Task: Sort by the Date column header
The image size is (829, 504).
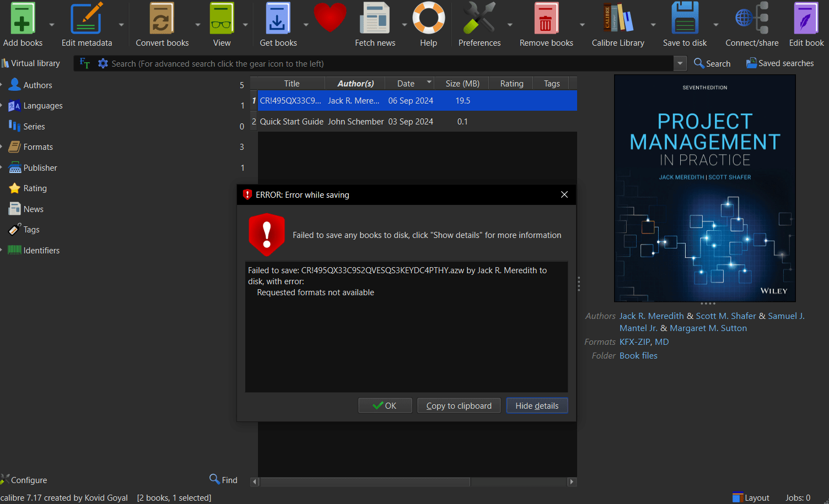Action: [x=410, y=83]
